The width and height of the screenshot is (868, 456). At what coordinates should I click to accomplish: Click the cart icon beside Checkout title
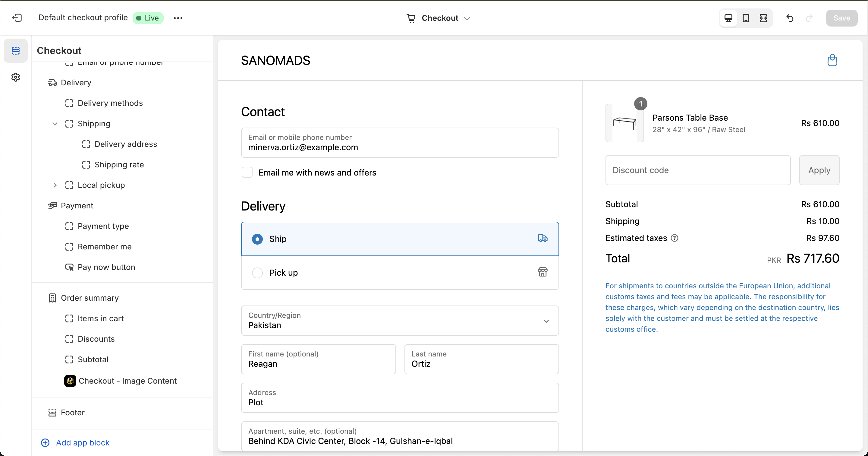click(x=411, y=18)
